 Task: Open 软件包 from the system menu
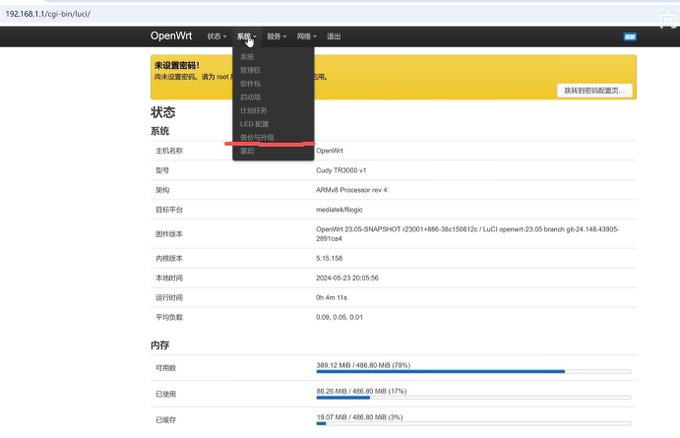250,84
